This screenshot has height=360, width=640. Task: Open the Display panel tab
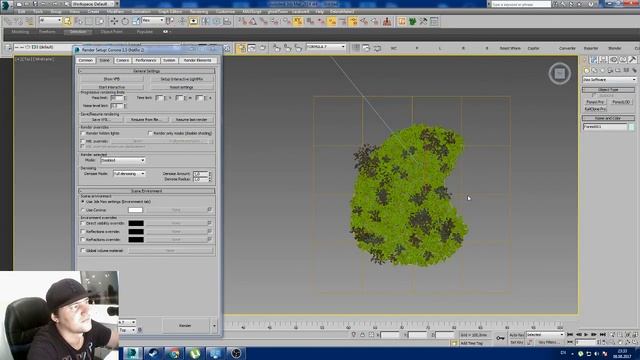coord(623,60)
